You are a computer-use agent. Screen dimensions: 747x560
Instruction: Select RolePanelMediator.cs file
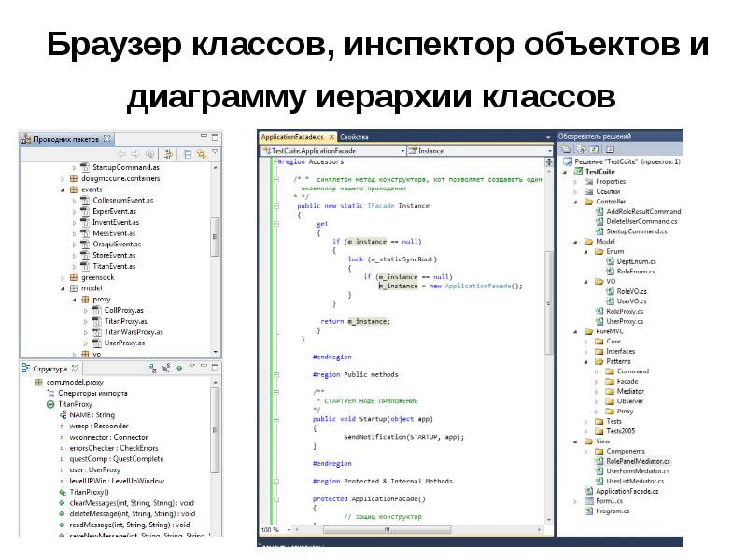638,461
